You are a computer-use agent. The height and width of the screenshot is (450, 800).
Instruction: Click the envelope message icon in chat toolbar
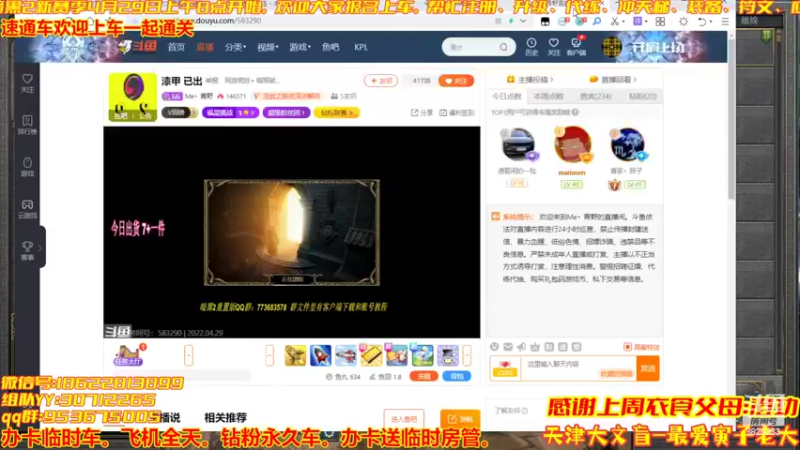508,347
